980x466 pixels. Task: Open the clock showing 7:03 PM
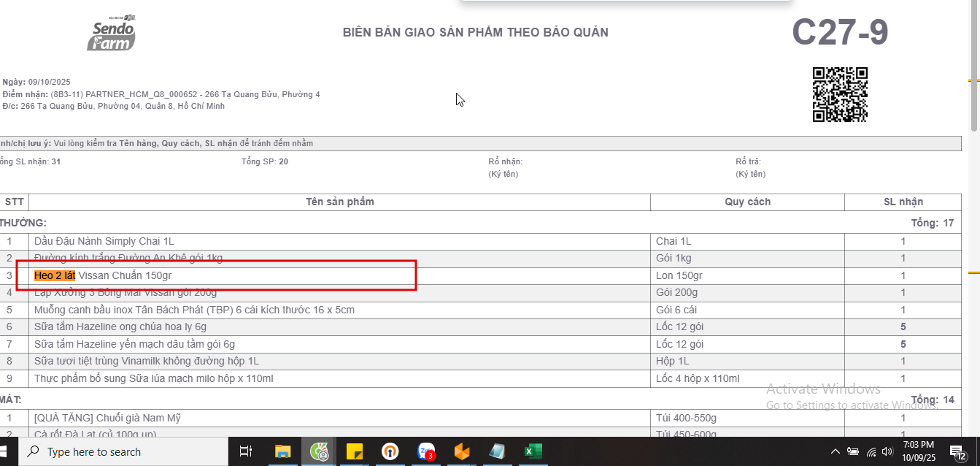click(x=919, y=452)
